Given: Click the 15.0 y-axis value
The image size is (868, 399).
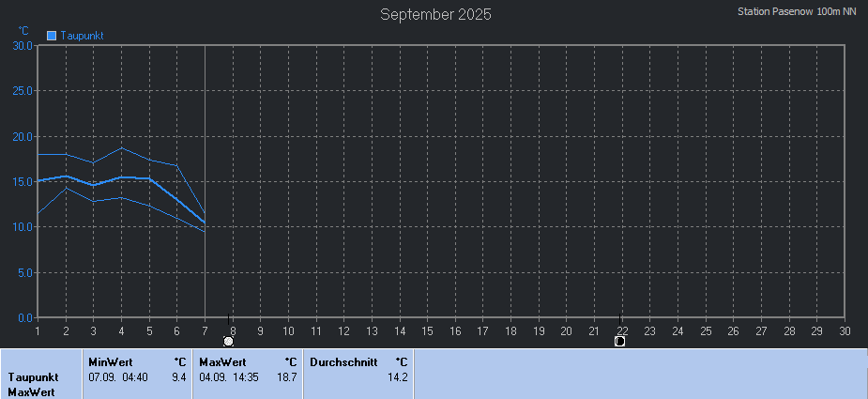Looking at the screenshot, I should pos(23,182).
